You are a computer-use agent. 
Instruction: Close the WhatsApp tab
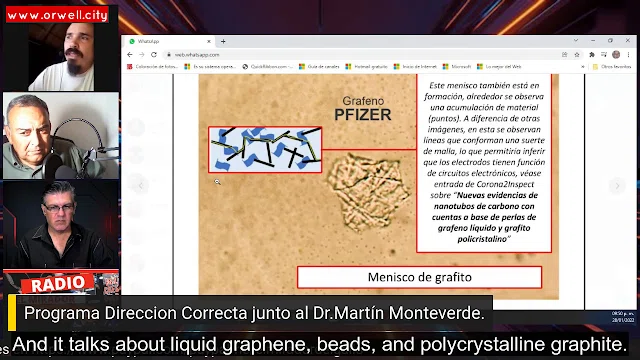point(209,41)
